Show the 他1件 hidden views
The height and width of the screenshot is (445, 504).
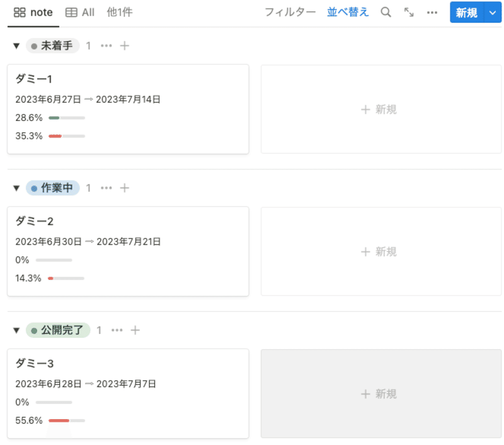click(120, 13)
